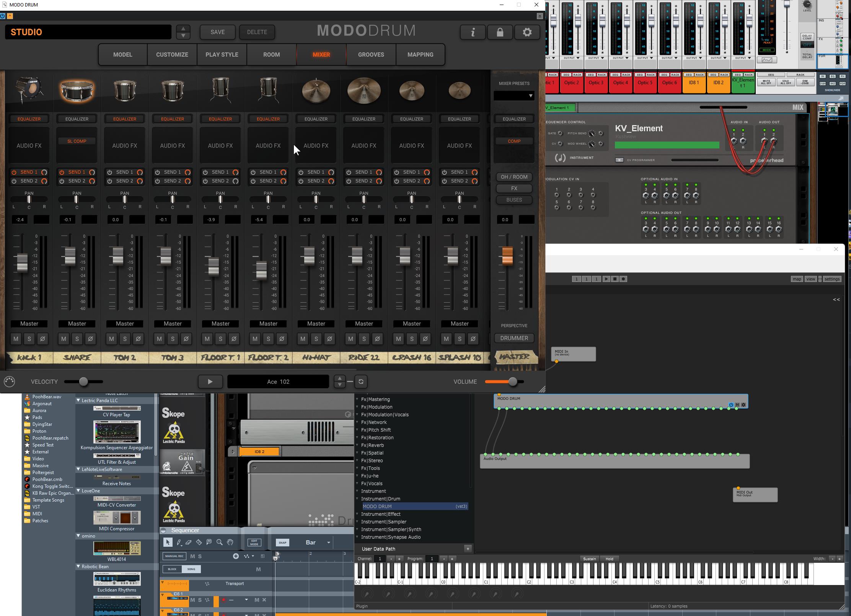Toggle Send 1 power on Kick 1

(14, 172)
